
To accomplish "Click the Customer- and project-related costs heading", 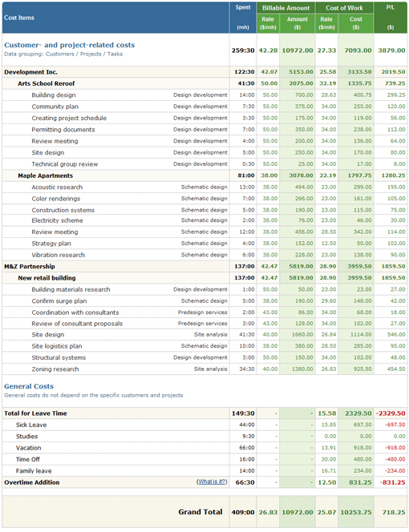I will coord(69,45).
